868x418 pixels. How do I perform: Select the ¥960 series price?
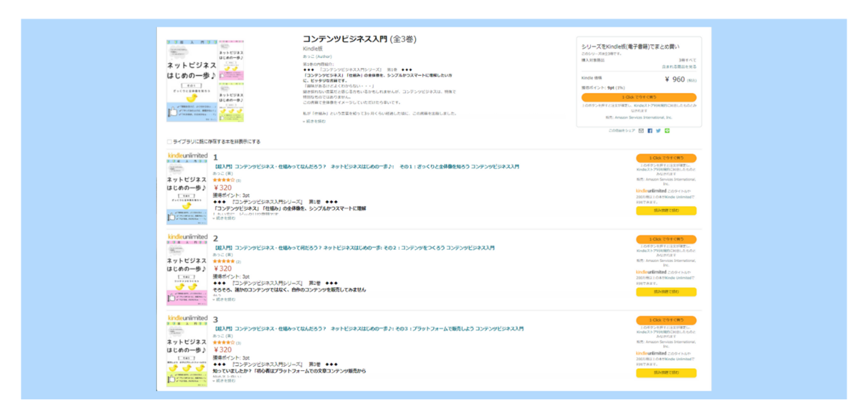[674, 80]
